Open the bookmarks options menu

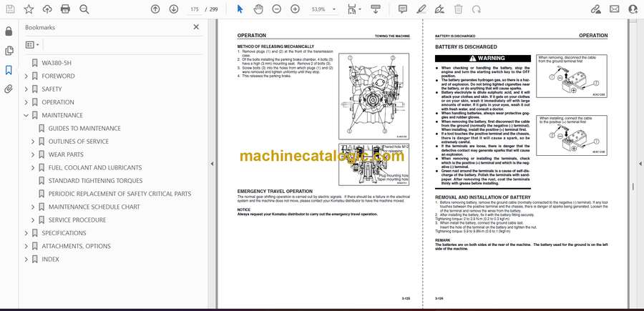pyautogui.click(x=32, y=45)
